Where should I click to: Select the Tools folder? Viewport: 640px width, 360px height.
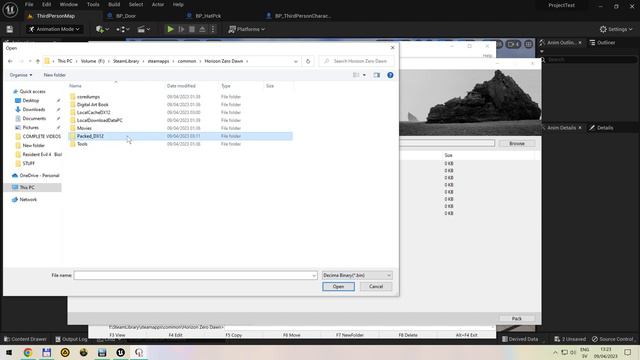[82, 144]
